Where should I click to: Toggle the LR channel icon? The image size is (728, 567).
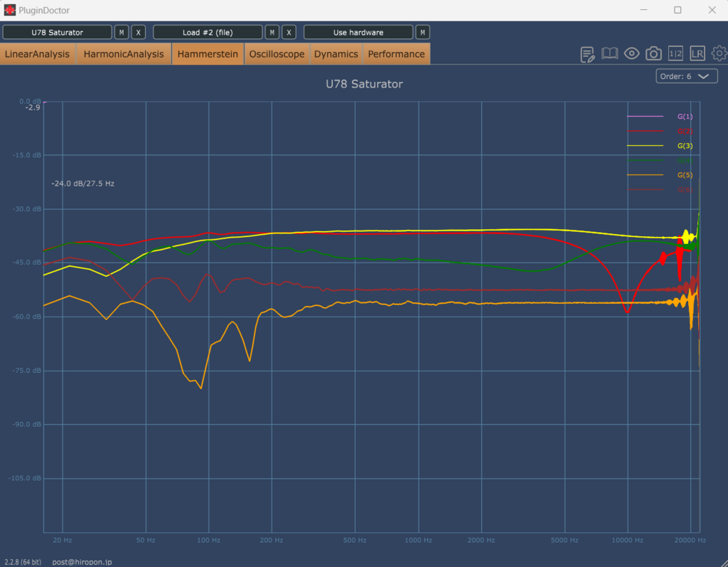[x=697, y=53]
